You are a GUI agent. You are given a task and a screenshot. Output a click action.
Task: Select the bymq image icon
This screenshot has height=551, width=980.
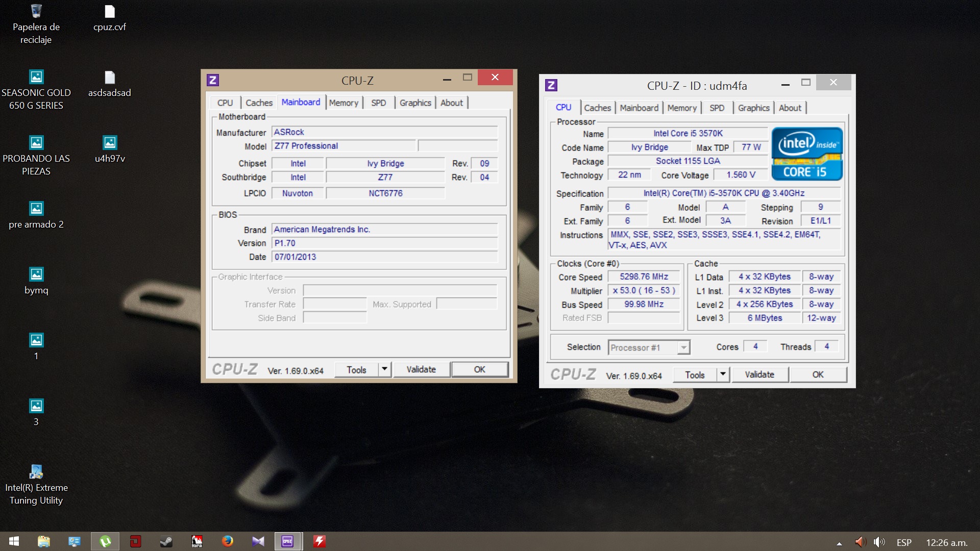pyautogui.click(x=36, y=282)
